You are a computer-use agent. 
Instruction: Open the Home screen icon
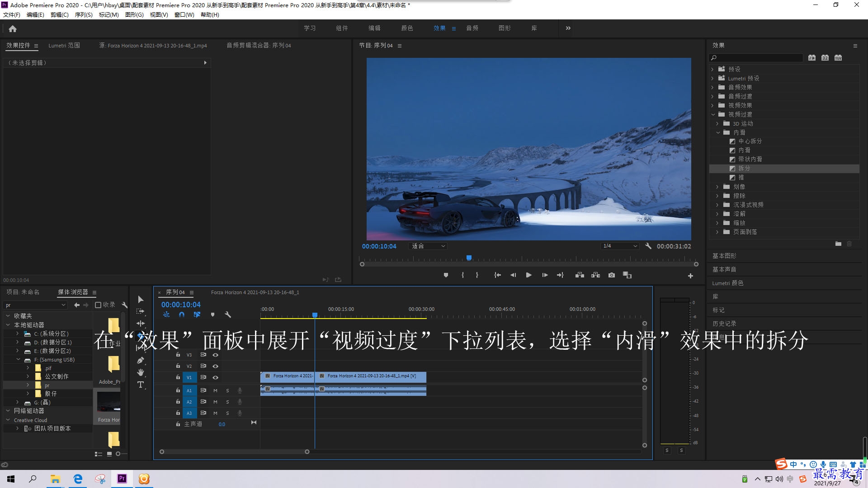pos(13,28)
